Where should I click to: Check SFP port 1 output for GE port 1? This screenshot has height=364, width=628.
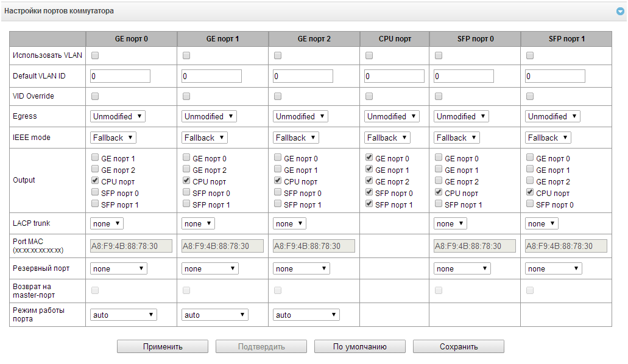[x=186, y=205]
